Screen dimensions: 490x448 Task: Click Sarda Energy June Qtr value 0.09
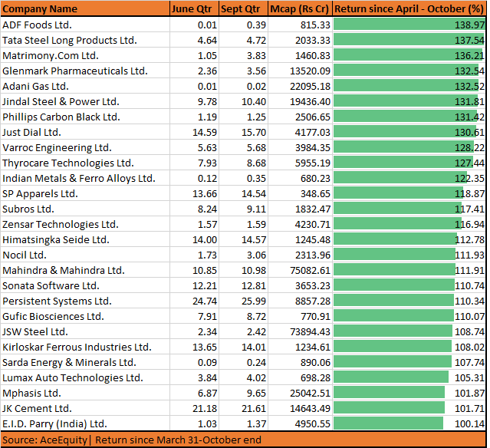pos(207,362)
